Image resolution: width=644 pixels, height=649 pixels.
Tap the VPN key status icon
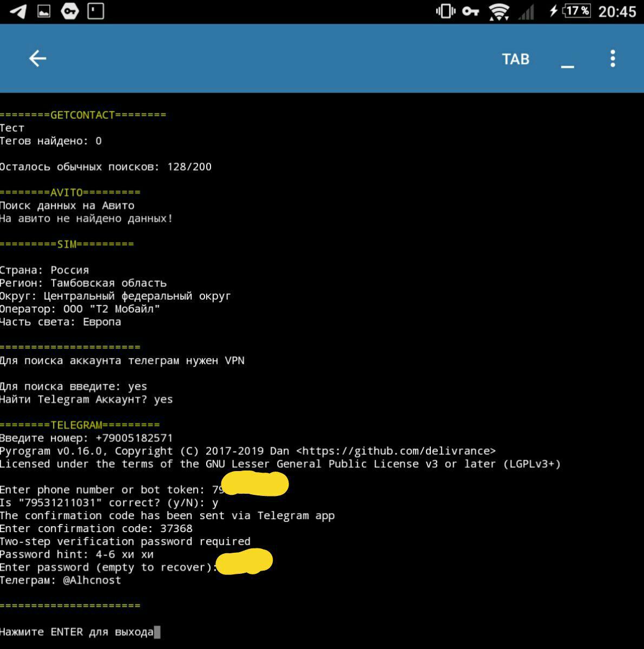470,11
